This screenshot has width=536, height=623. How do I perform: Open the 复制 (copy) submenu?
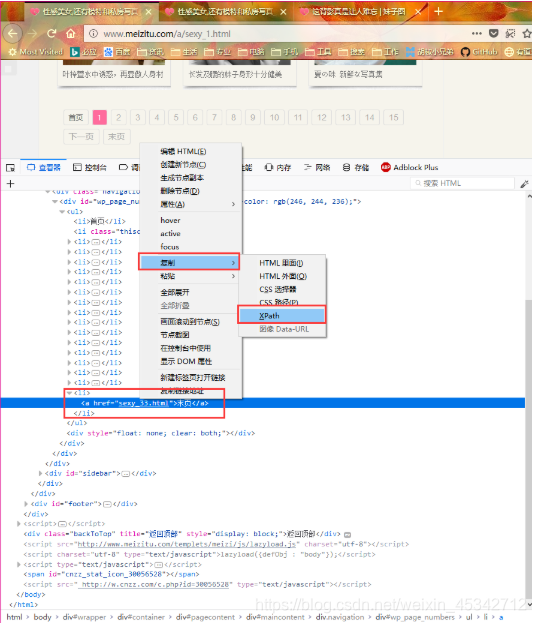click(x=189, y=262)
